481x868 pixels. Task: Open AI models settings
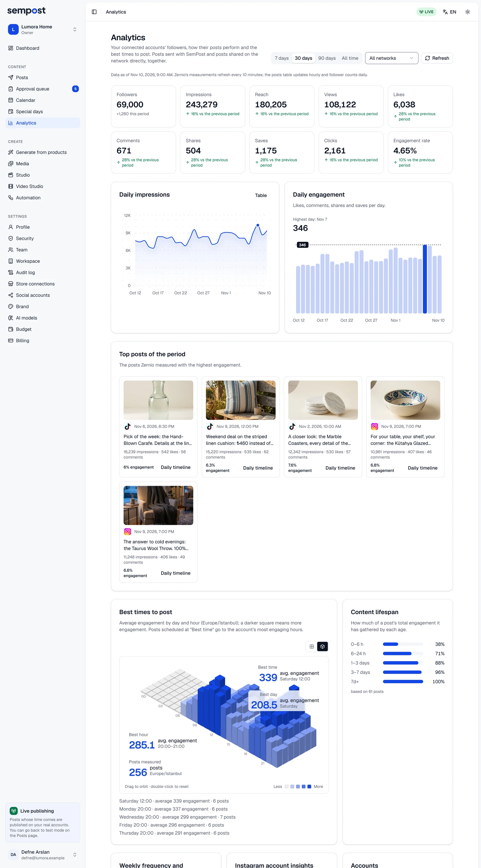[x=43, y=318]
